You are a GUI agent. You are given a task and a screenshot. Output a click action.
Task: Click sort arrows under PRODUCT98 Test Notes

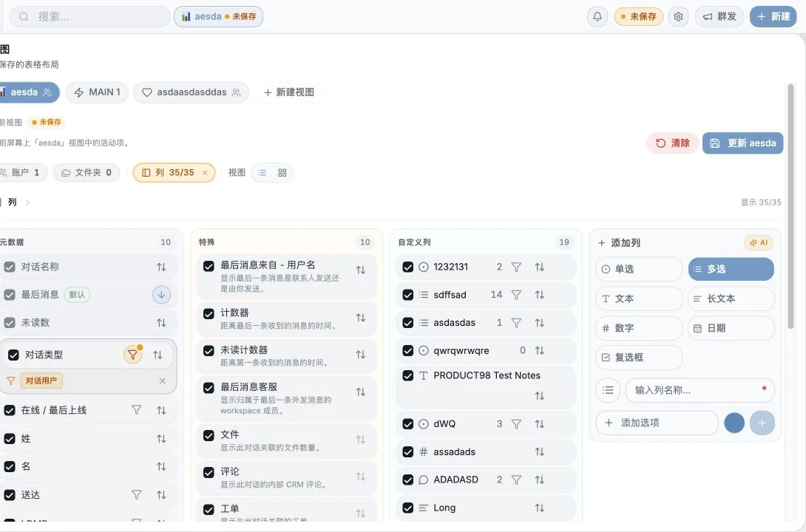click(x=539, y=396)
